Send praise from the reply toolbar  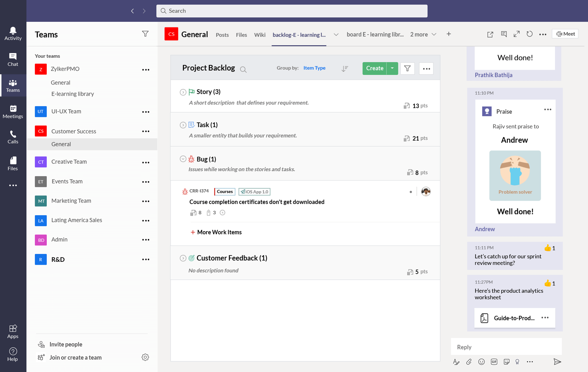(x=517, y=362)
